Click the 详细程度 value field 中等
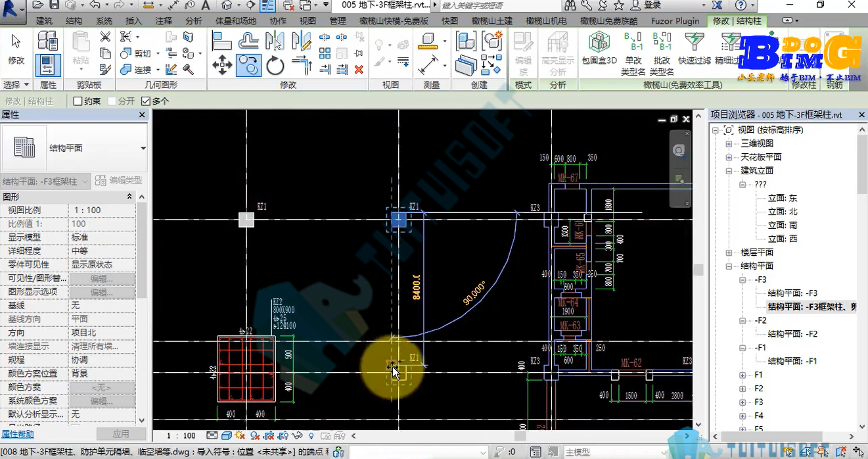The height and width of the screenshot is (459, 868). click(102, 251)
